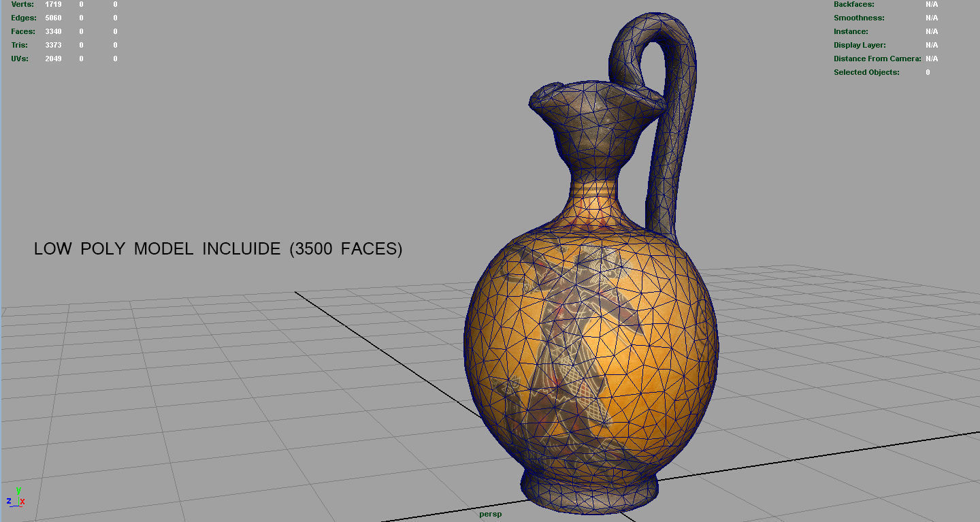This screenshot has height=522, width=980.
Task: Click the Selected Objects label
Action: (866, 72)
